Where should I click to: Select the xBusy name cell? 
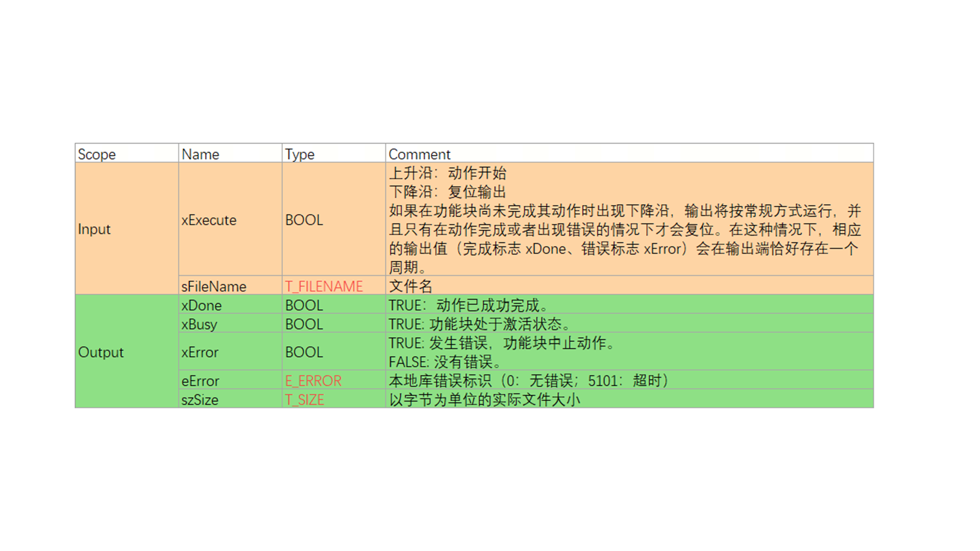click(199, 324)
